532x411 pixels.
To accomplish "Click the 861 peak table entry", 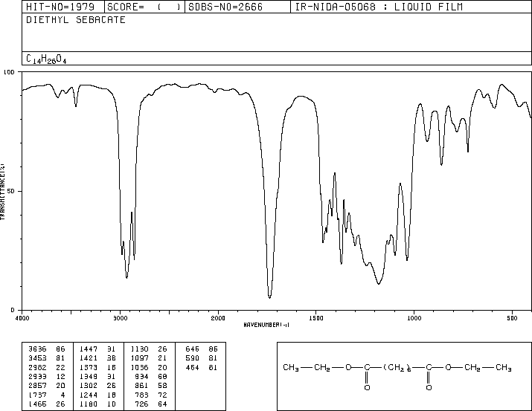I will click(x=151, y=386).
